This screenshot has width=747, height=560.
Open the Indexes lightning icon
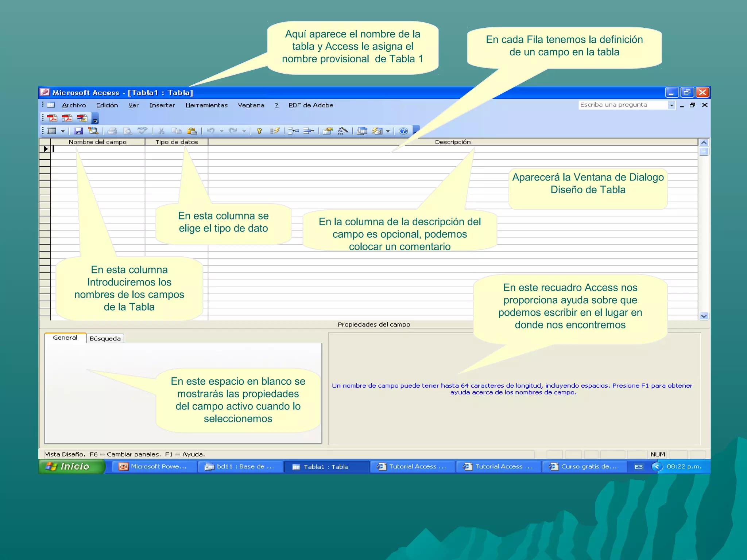[274, 131]
